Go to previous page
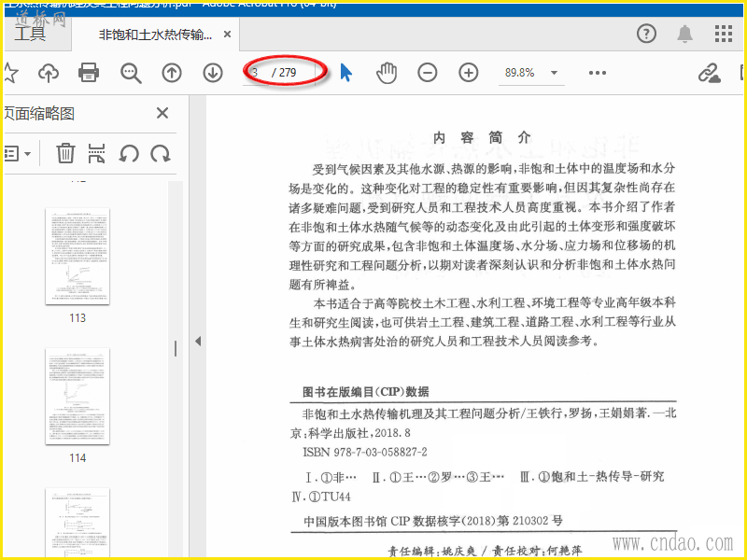Image resolution: width=747 pixels, height=560 pixels. coord(172,73)
